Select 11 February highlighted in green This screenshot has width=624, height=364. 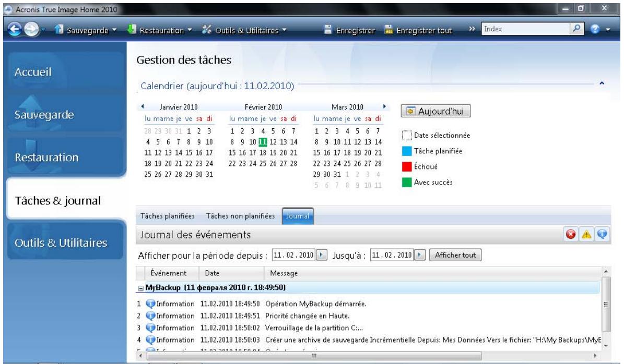pyautogui.click(x=263, y=142)
